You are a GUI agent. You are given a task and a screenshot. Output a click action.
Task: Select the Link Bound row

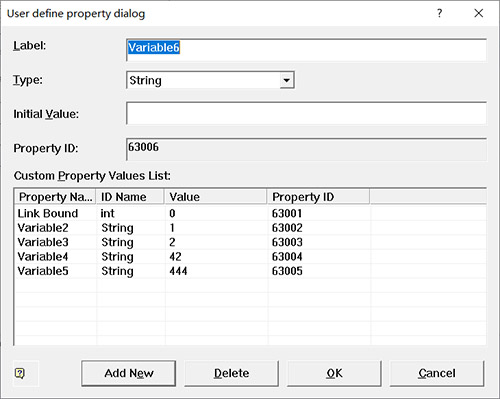250,213
